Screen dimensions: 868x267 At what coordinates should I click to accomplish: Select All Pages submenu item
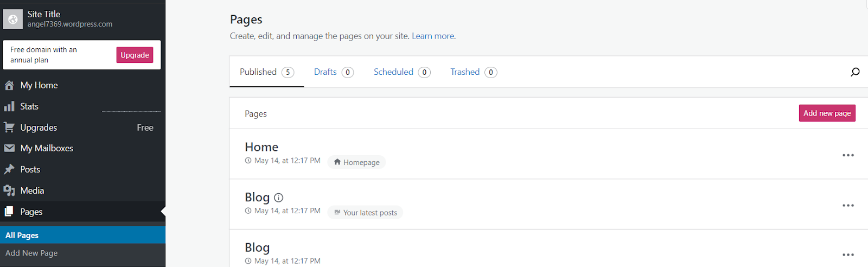click(x=82, y=235)
